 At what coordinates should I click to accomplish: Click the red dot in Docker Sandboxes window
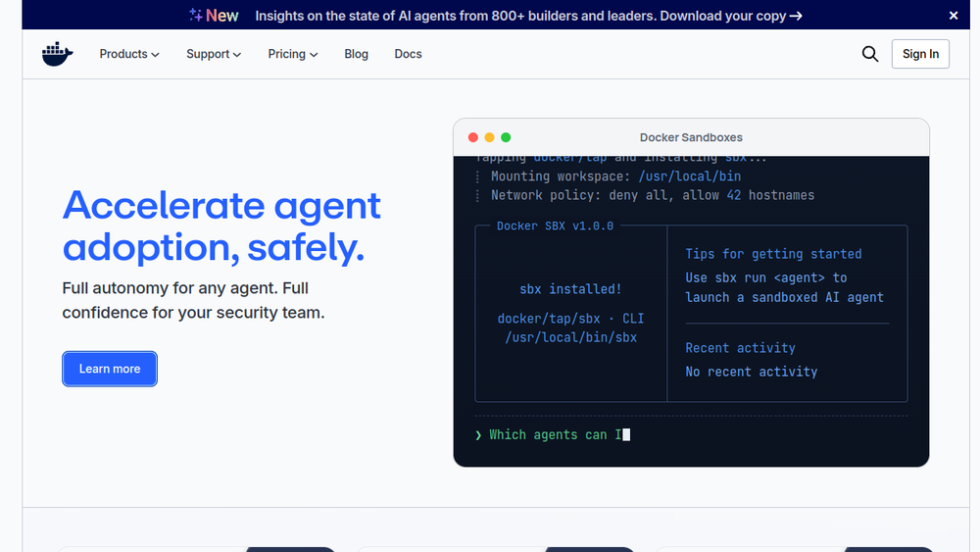473,137
